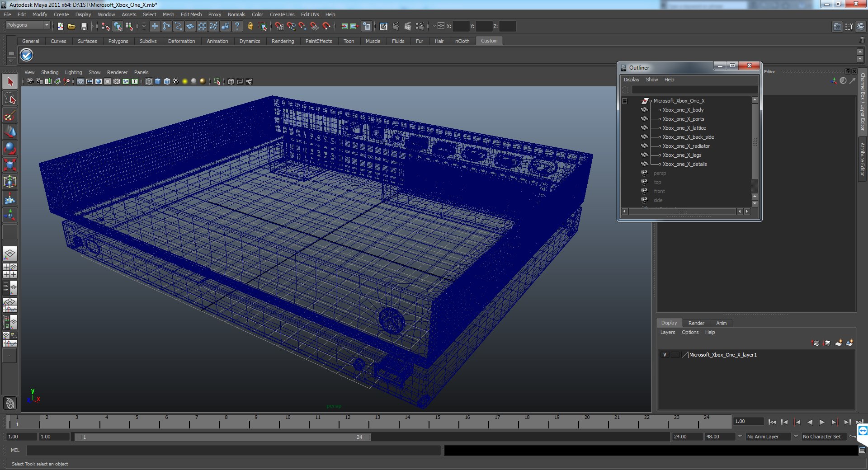Open the Create UVs menu
868x470 pixels.
(x=282, y=14)
